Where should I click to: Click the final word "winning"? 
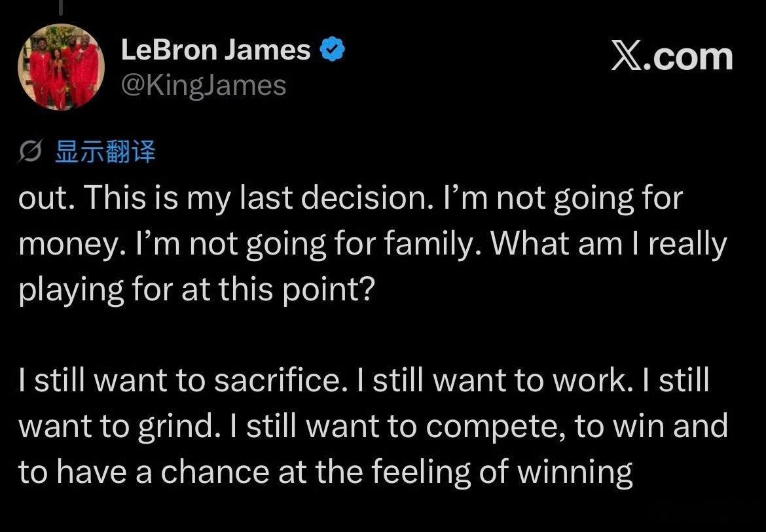[575, 472]
